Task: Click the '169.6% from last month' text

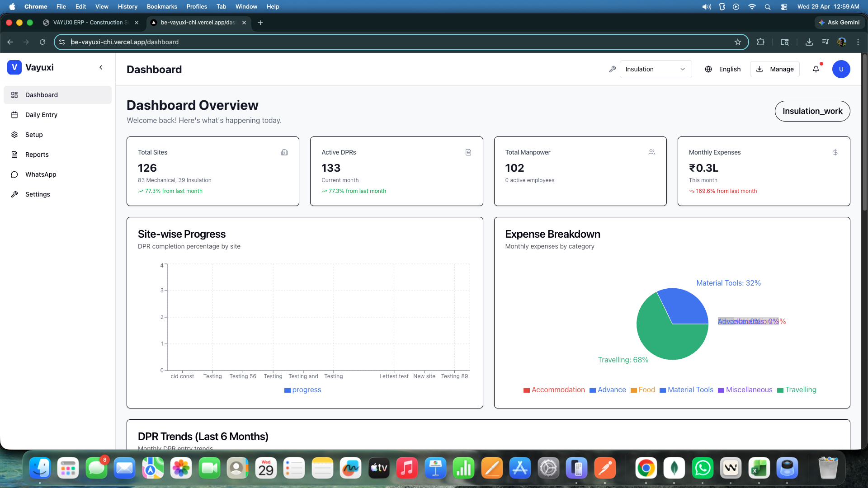Action: [x=726, y=191]
